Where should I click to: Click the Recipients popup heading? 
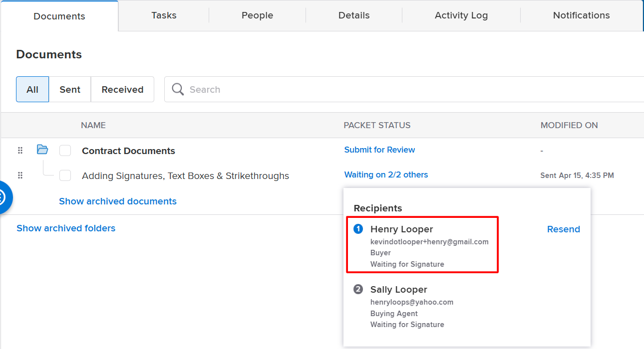tap(378, 208)
